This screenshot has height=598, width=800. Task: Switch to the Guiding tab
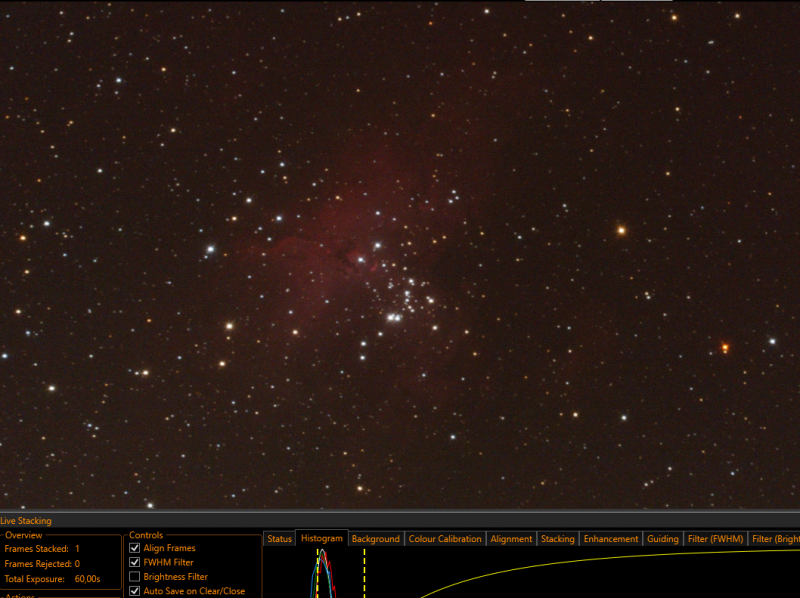click(x=663, y=539)
